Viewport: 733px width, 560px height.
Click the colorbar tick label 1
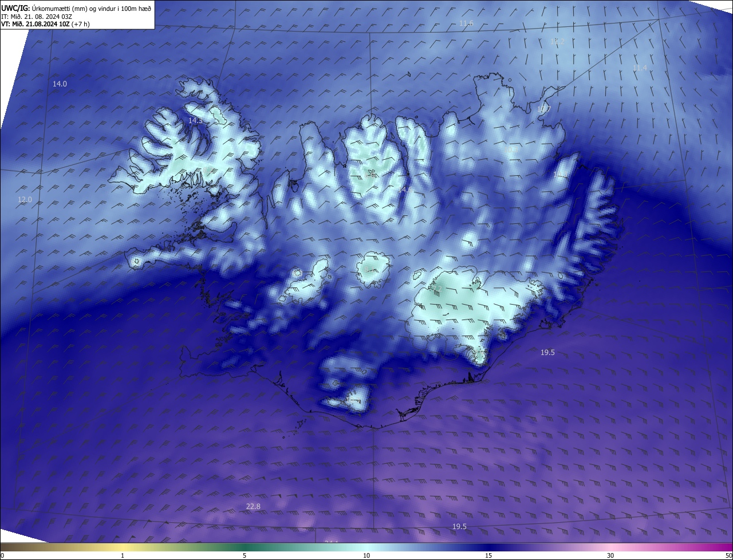(x=123, y=555)
